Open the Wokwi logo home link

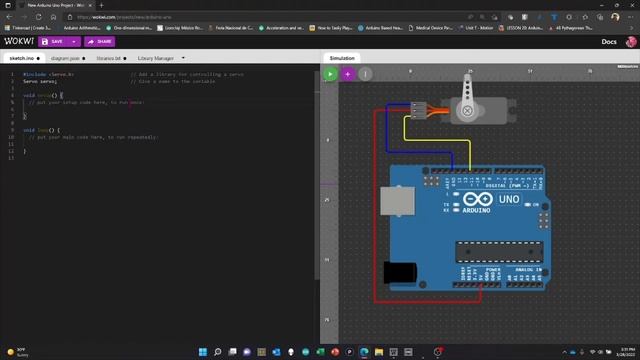pyautogui.click(x=19, y=41)
